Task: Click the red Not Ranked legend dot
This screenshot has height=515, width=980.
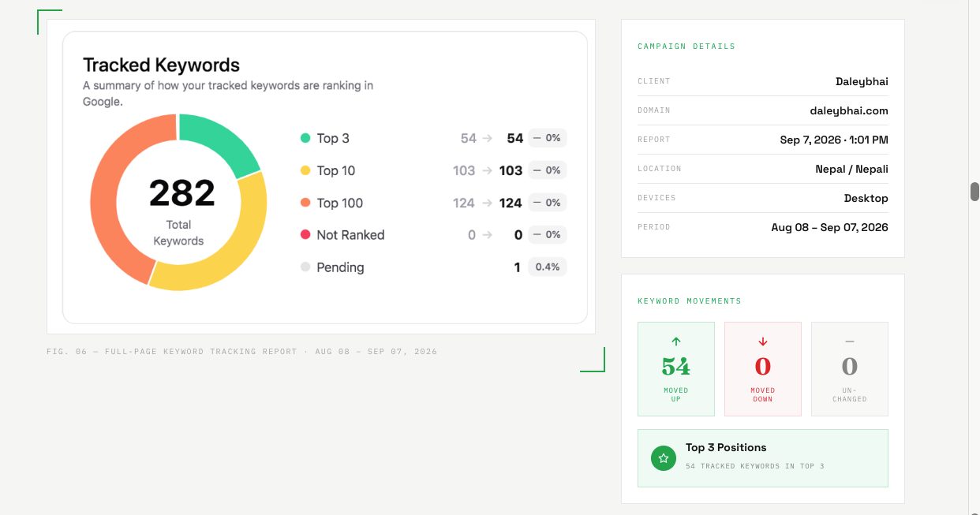Action: [x=305, y=234]
